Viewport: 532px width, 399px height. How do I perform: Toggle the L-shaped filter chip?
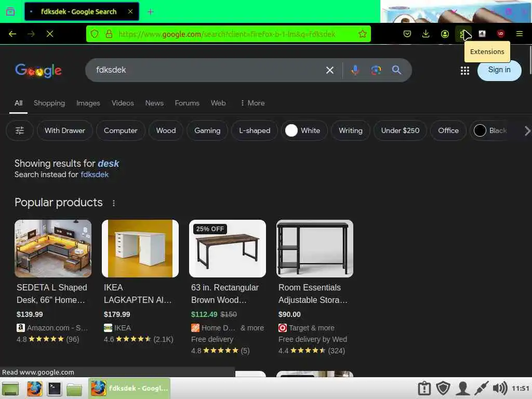[255, 130]
